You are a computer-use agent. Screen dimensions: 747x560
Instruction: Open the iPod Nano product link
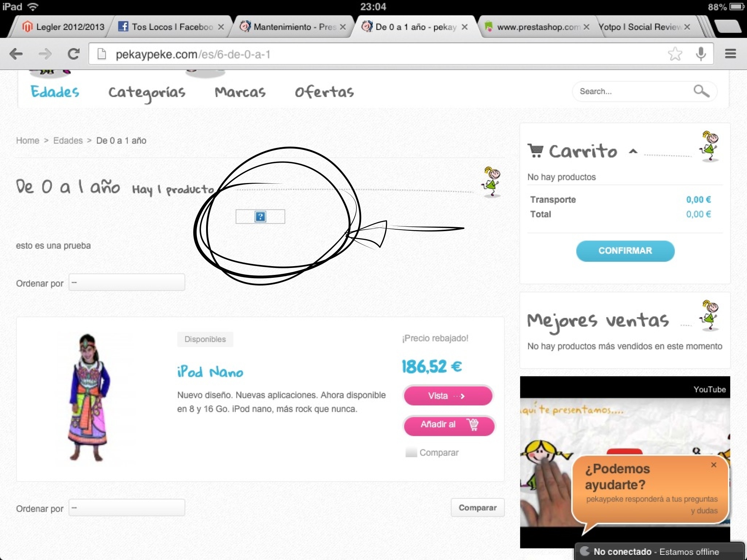(x=210, y=372)
